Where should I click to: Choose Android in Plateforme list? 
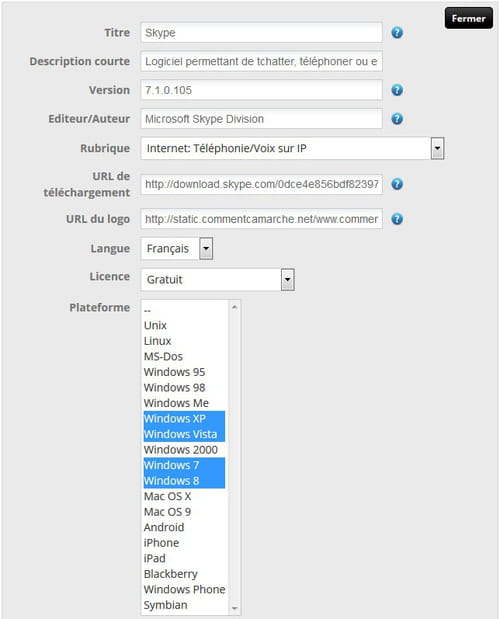point(184,527)
